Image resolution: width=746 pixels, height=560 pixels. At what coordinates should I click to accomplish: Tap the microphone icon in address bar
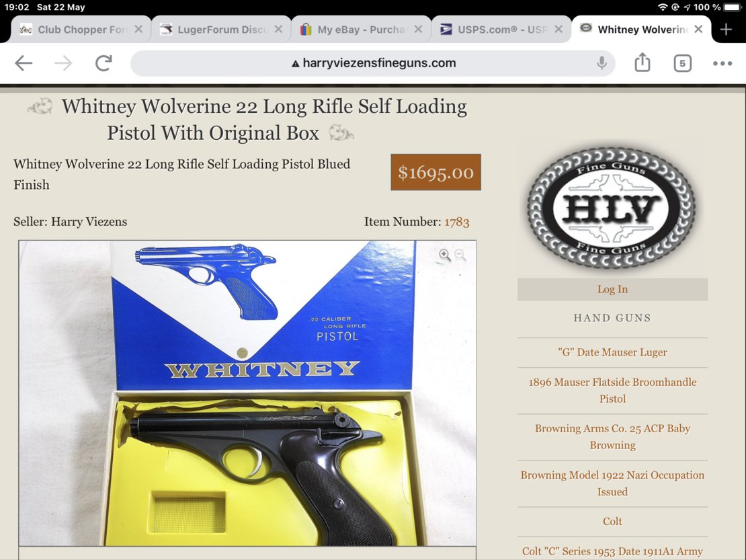tap(602, 63)
